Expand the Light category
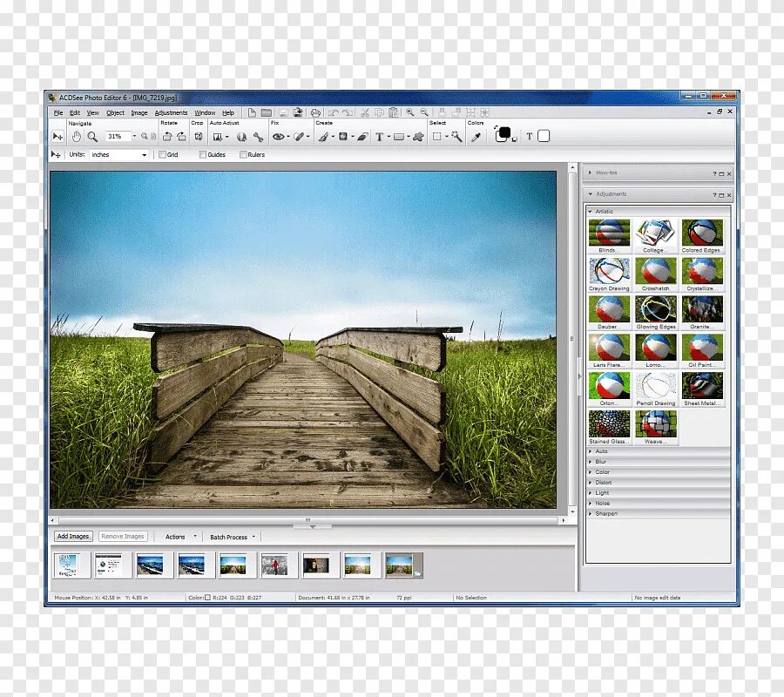The image size is (784, 697). point(658,492)
